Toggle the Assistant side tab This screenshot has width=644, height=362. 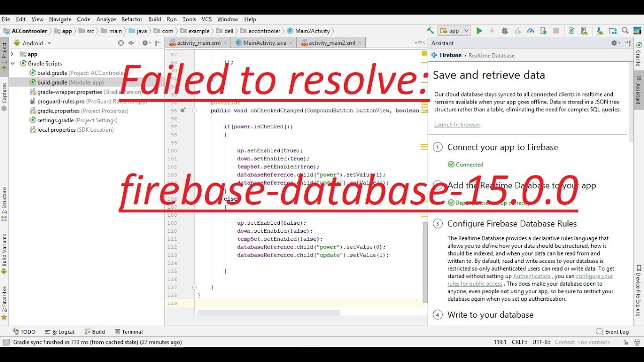click(638, 89)
